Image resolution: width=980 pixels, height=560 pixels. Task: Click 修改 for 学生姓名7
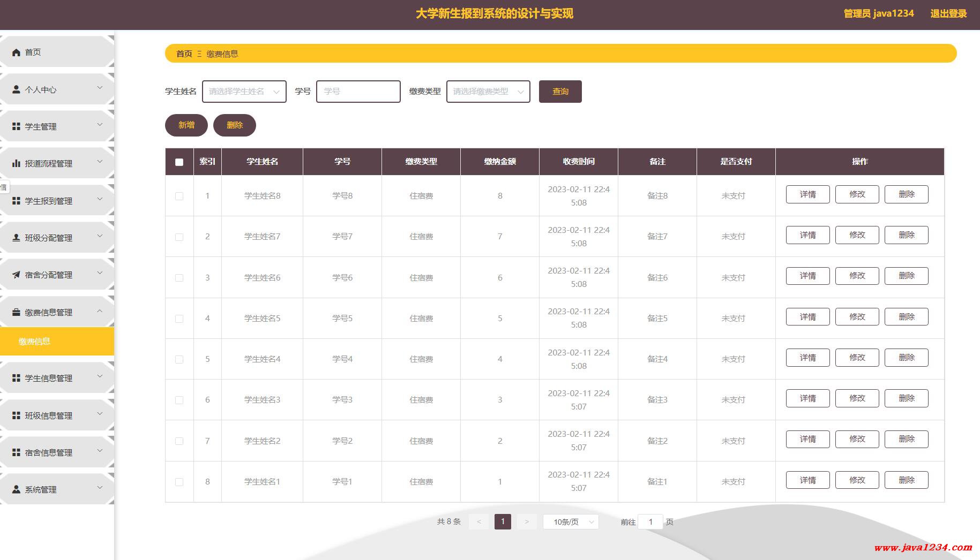tap(857, 235)
